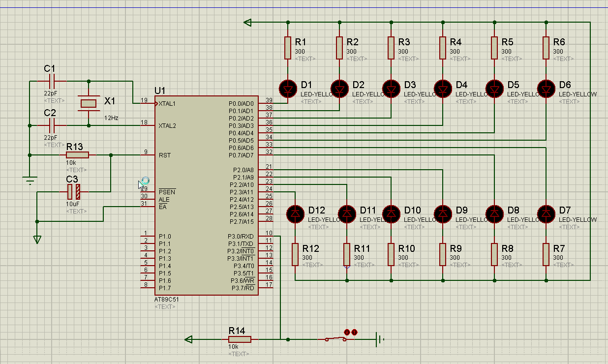The width and height of the screenshot is (608, 364).
Task: Click the switch close (down arrow) actuator
Action: (x=346, y=332)
